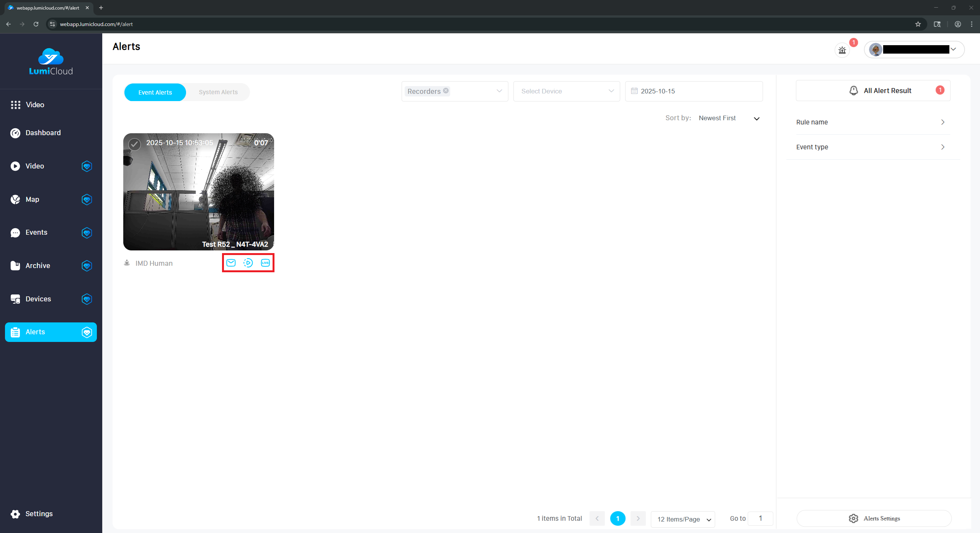Viewport: 980px width, 533px height.
Task: Select the alert thumbnail checkmark circle
Action: pos(134,144)
